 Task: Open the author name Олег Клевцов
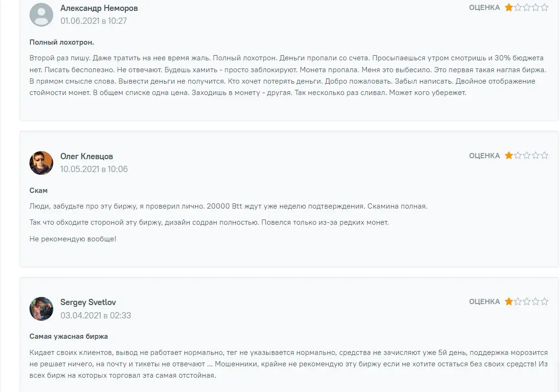[87, 156]
